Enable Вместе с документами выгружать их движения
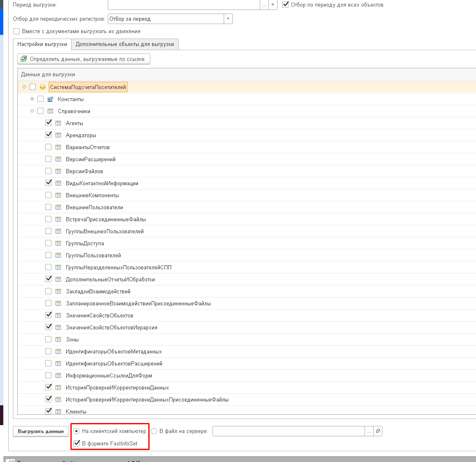Viewport: 476px width, 462px height. pyautogui.click(x=17, y=31)
